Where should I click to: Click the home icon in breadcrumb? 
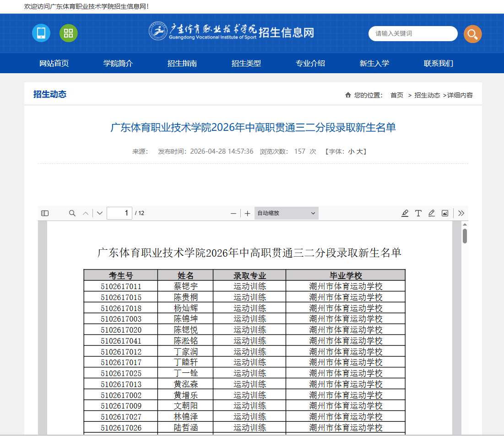click(348, 95)
